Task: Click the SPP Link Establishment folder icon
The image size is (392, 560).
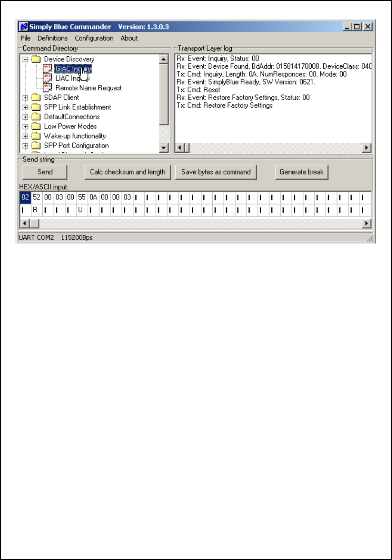Action: (x=36, y=107)
